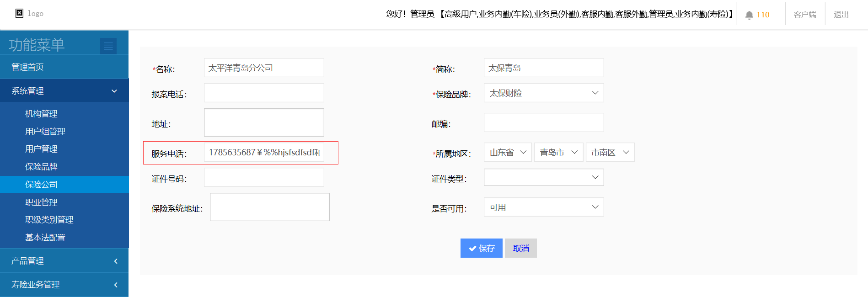Go to 管理首页 in sidebar
Image resolution: width=868 pixels, height=297 pixels.
(64, 67)
